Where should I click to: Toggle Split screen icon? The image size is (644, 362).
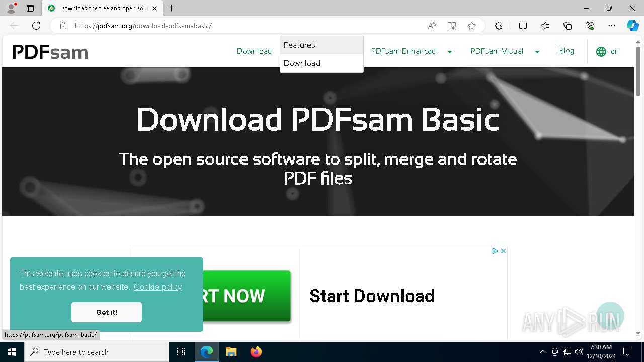(x=523, y=26)
